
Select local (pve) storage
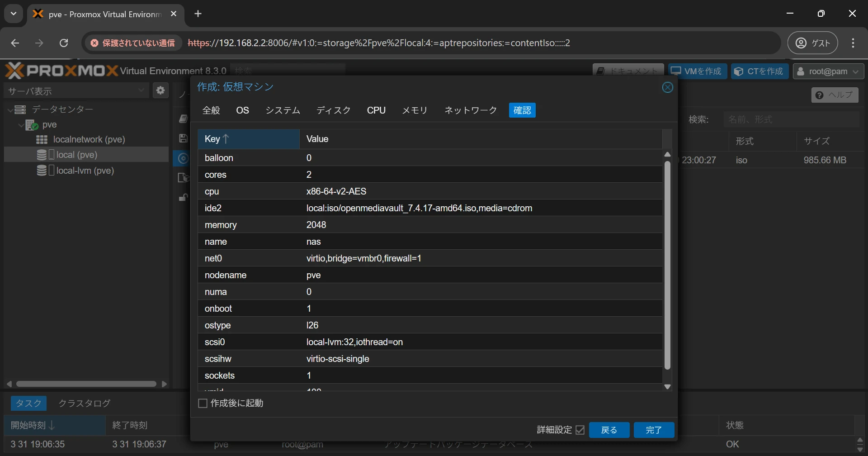coord(77,155)
